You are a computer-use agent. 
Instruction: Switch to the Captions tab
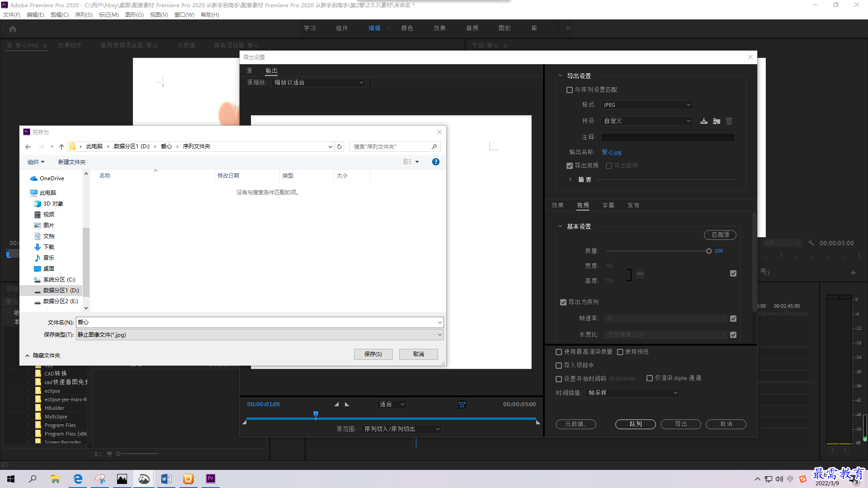point(608,206)
